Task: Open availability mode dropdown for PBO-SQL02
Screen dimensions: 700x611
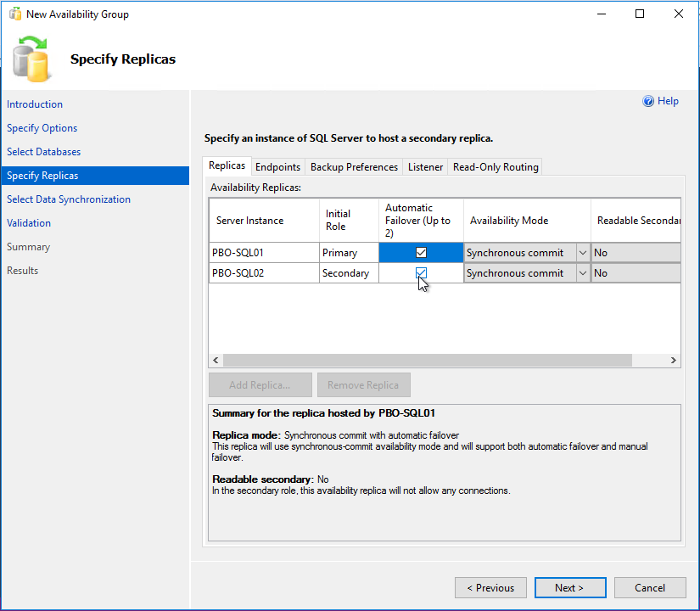Action: pos(582,273)
